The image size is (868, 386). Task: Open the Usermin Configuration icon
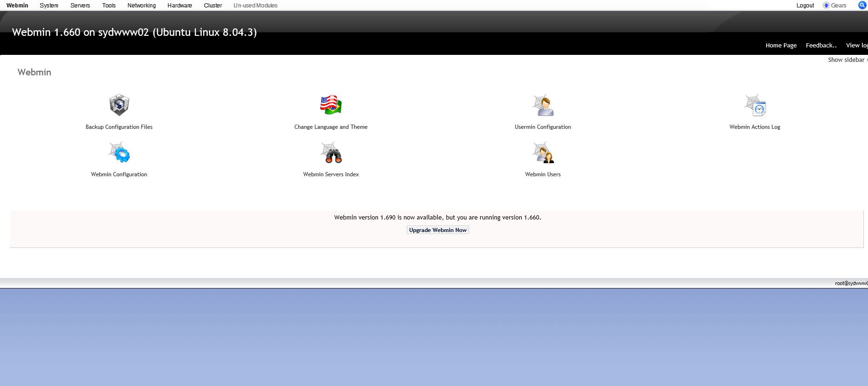[x=543, y=105]
